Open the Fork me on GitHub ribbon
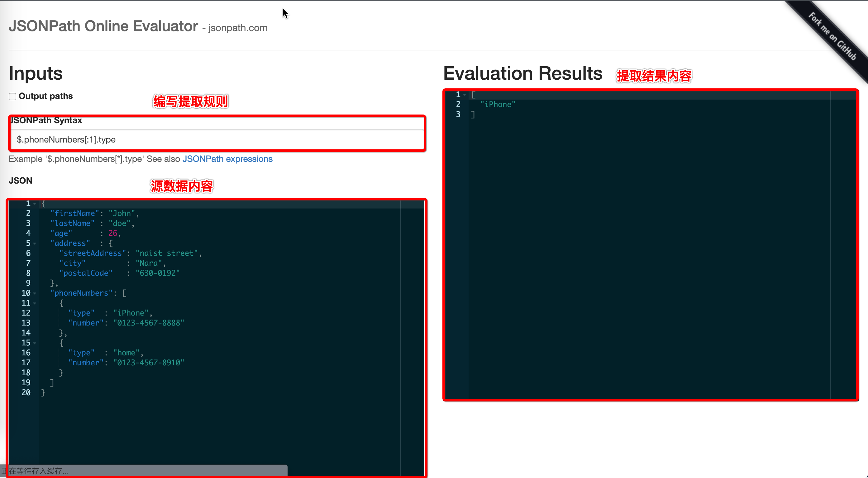The height and width of the screenshot is (478, 868). tap(832, 36)
